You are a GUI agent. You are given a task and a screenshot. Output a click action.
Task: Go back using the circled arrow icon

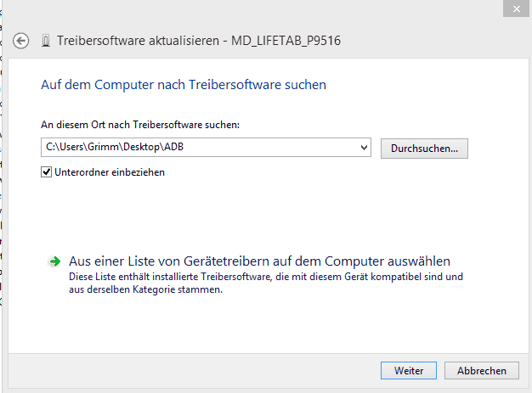(x=20, y=41)
